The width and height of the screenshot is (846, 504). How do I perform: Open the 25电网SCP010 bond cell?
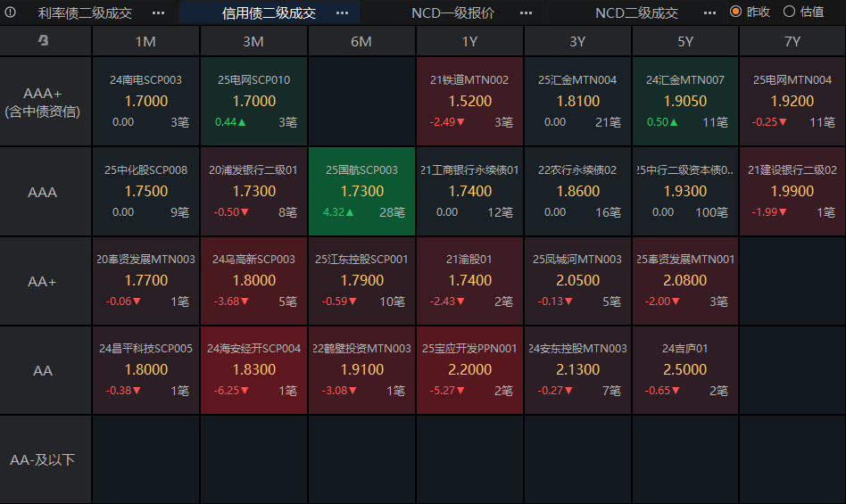(x=253, y=102)
